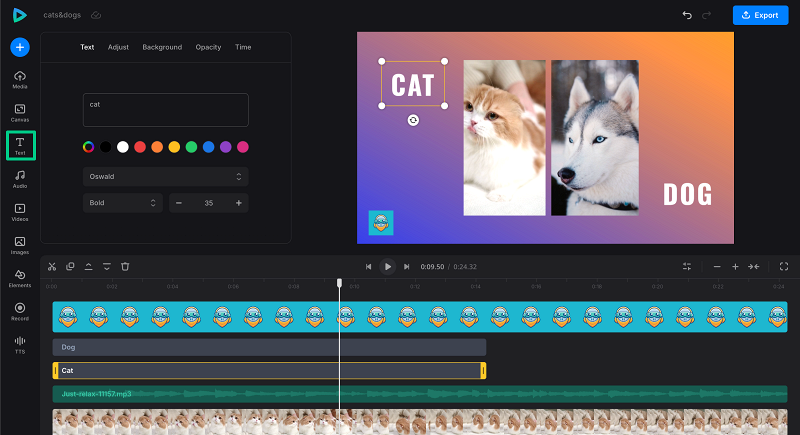Bring selected layer forward
The image size is (800, 435).
tap(88, 267)
